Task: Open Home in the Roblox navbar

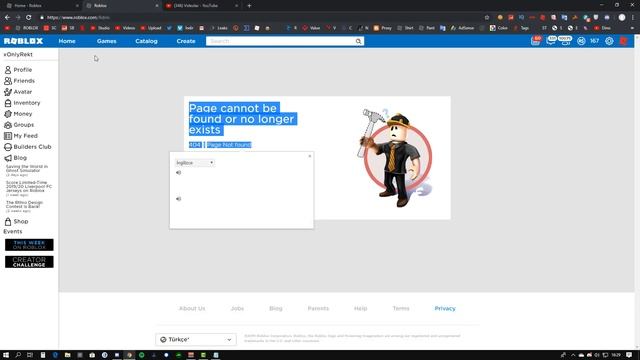Action: tap(67, 41)
